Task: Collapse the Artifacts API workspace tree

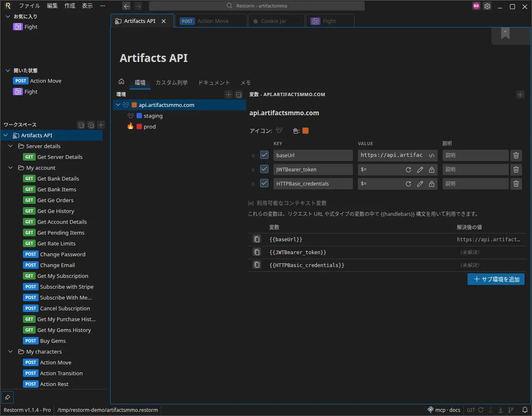Action: (x=6, y=135)
